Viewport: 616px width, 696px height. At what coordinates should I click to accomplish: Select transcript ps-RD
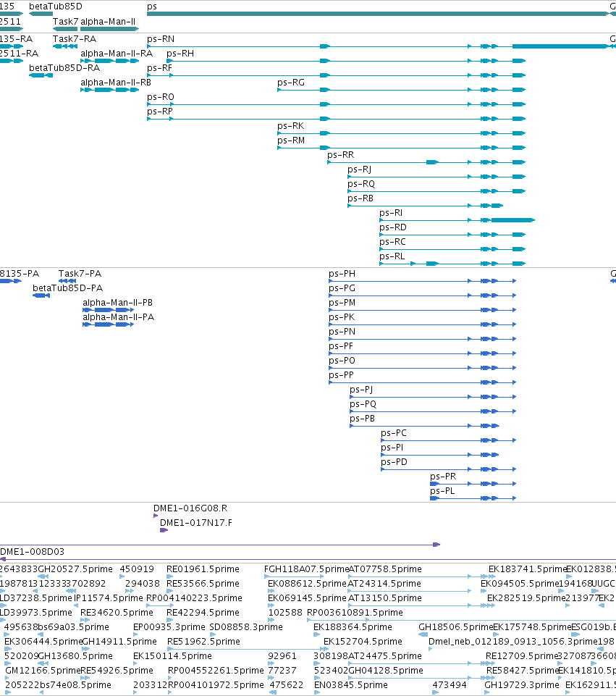tap(453, 235)
